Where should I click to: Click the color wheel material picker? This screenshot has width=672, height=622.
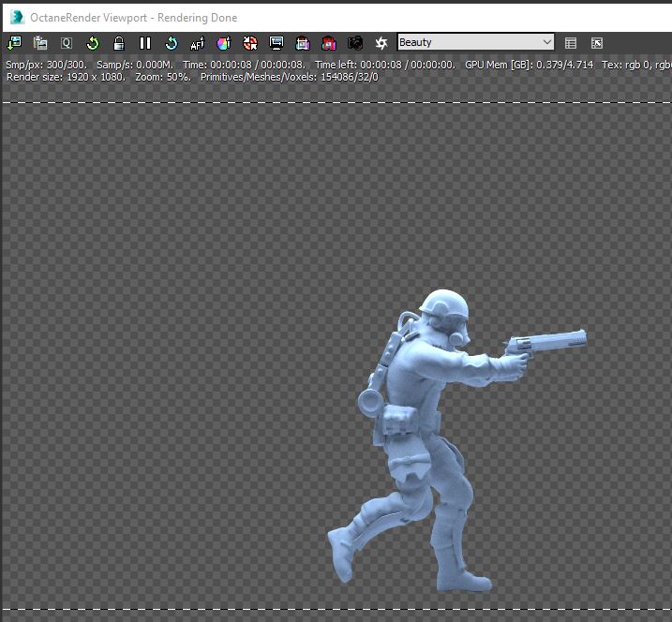pyautogui.click(x=224, y=43)
